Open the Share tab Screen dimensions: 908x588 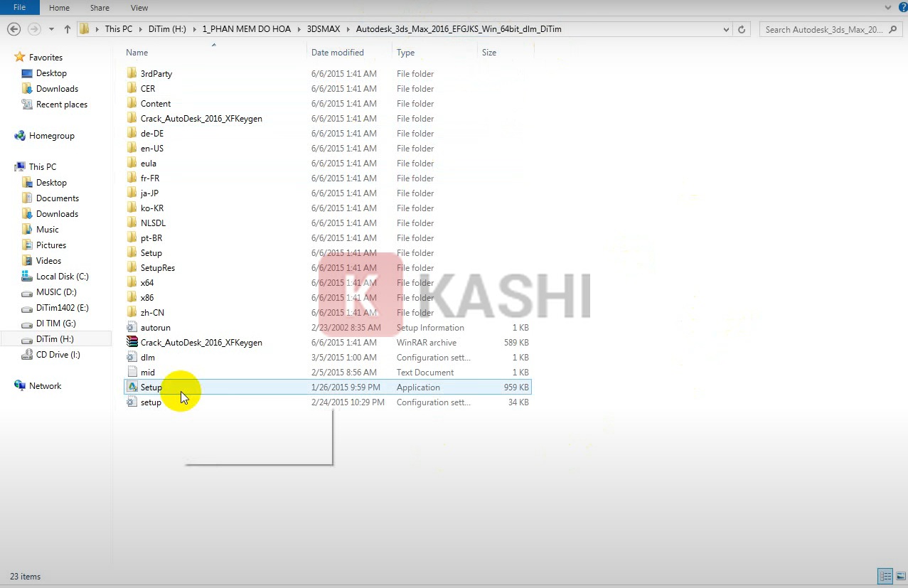pos(99,8)
